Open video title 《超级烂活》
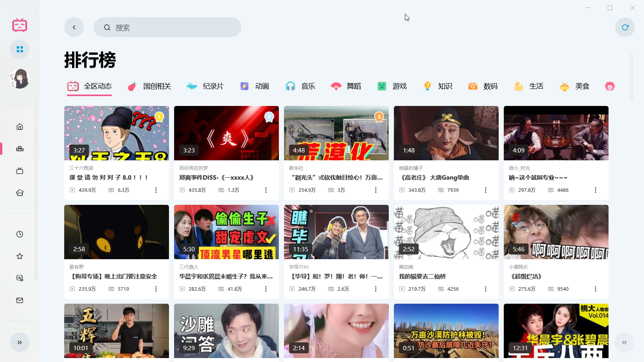This screenshot has height=362, width=644. click(525, 277)
